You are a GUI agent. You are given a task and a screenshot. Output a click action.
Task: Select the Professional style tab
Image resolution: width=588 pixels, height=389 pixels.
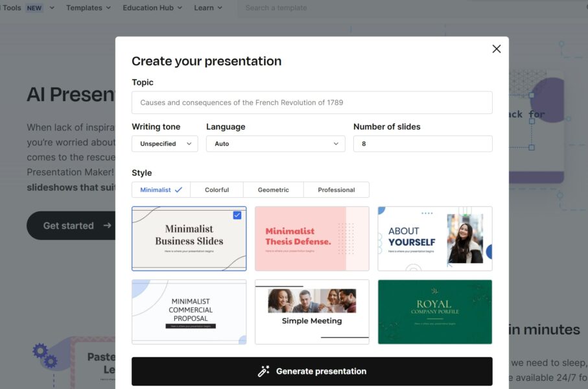(336, 190)
